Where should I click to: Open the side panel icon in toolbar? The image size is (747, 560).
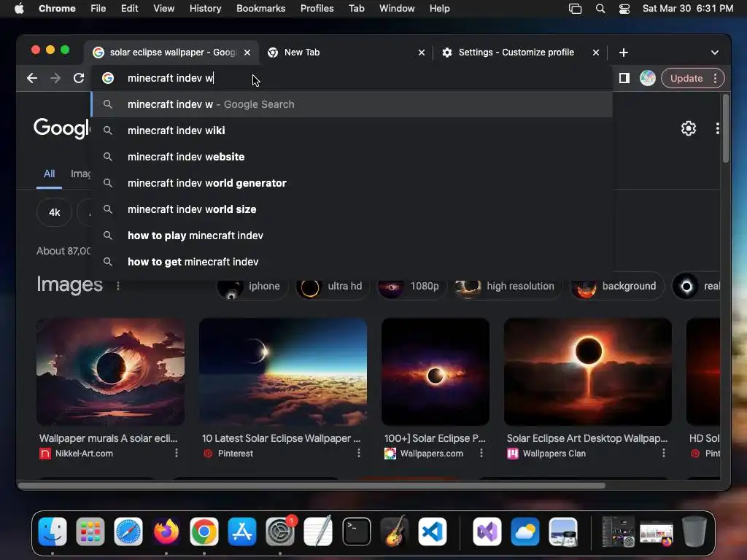tap(624, 78)
